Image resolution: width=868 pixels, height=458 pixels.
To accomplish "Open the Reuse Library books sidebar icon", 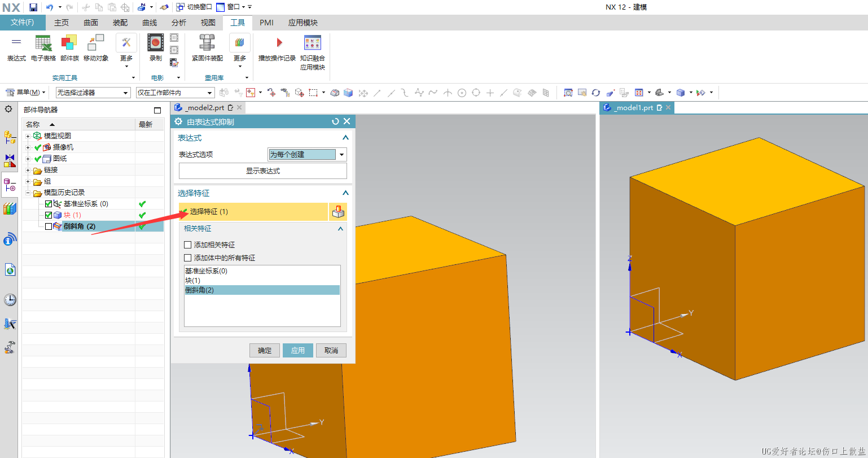I will pos(10,209).
